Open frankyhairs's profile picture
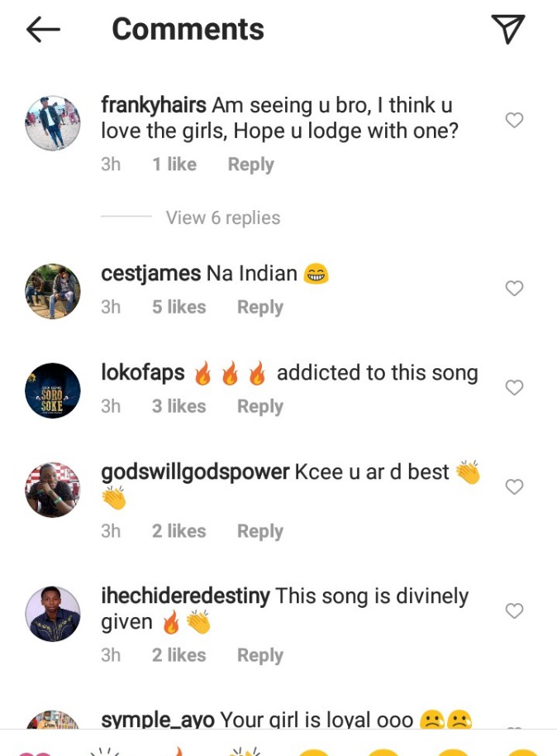557x756 pixels. coord(53,123)
